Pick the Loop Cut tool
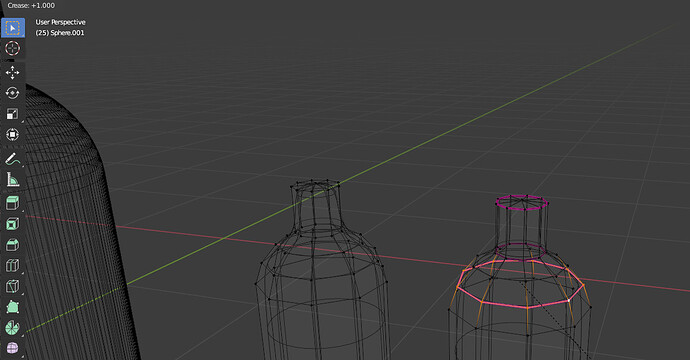This screenshot has width=690, height=360. 12,265
